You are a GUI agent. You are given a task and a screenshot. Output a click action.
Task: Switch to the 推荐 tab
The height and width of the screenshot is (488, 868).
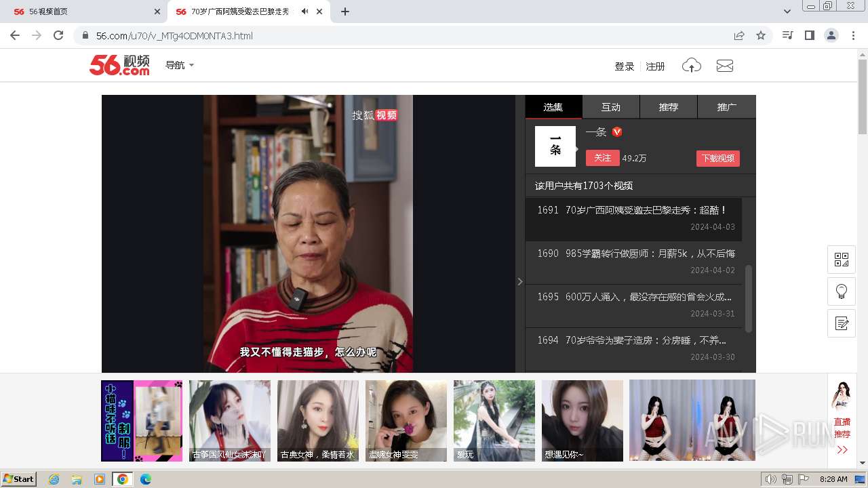coord(669,107)
